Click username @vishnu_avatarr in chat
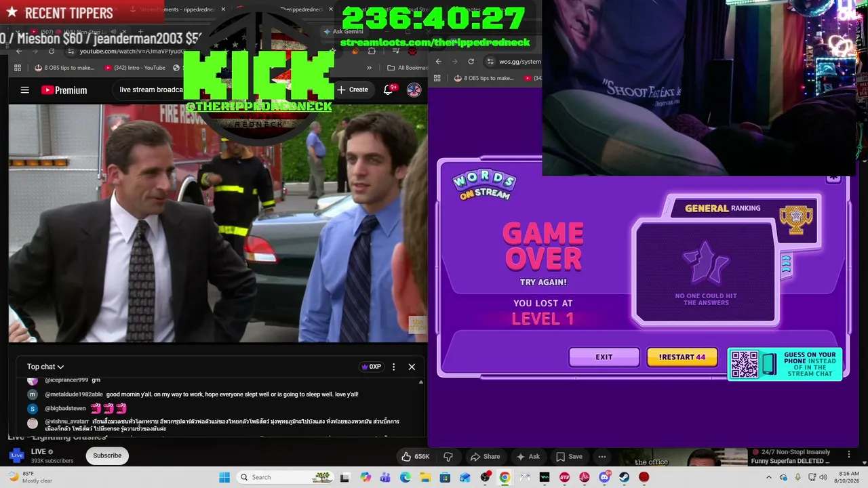Image resolution: width=868 pixels, height=488 pixels. 66,422
